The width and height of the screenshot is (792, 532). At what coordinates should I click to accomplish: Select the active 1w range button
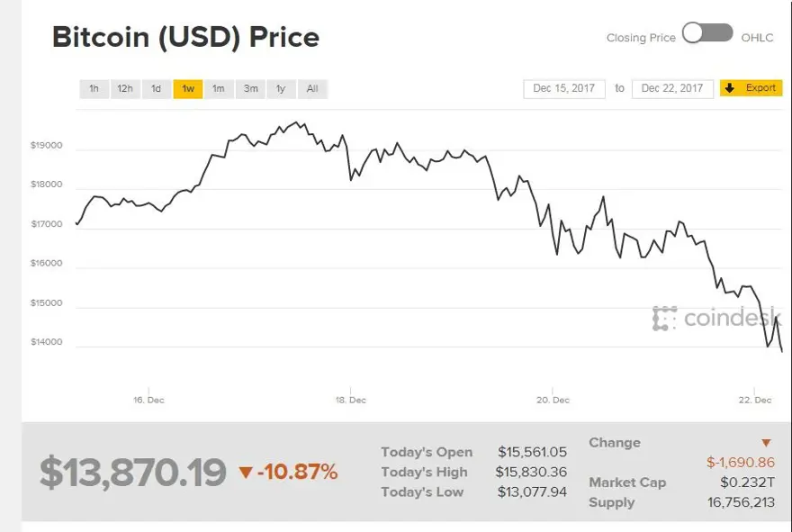[x=187, y=89]
